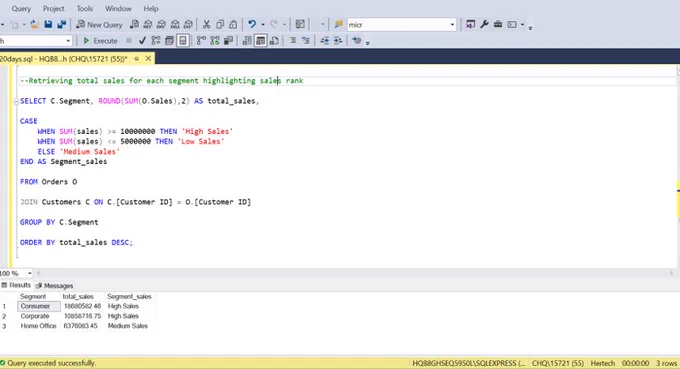Image resolution: width=680 pixels, height=369 pixels.
Task: Click the icon left of the wrench
Action: [470, 25]
